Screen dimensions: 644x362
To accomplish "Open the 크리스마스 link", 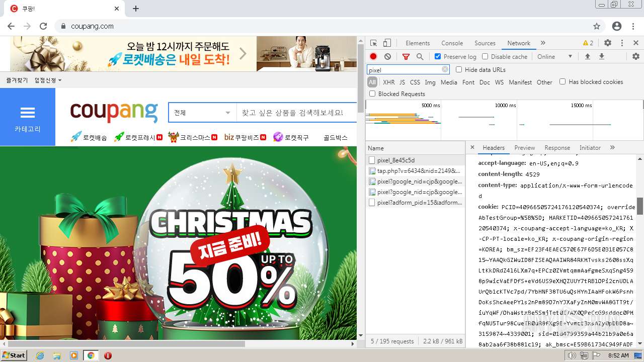I will point(192,137).
